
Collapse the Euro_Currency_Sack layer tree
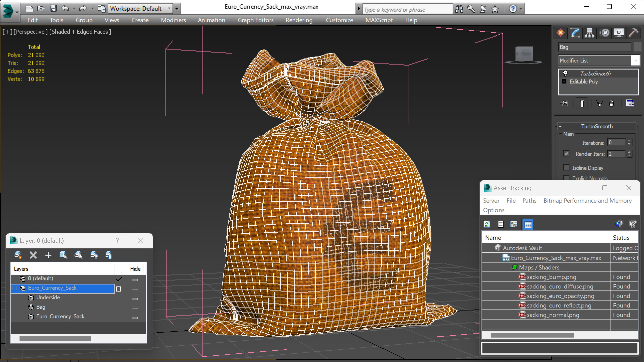(x=15, y=288)
